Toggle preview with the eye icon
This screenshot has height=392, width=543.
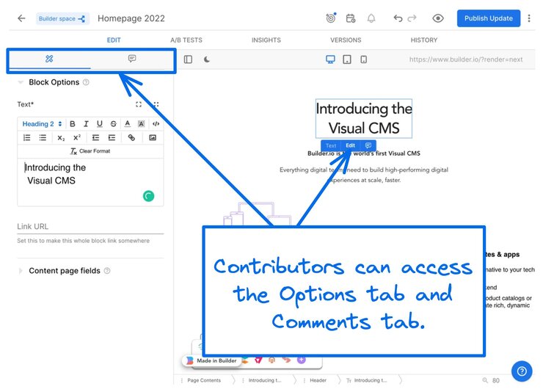[x=438, y=18]
